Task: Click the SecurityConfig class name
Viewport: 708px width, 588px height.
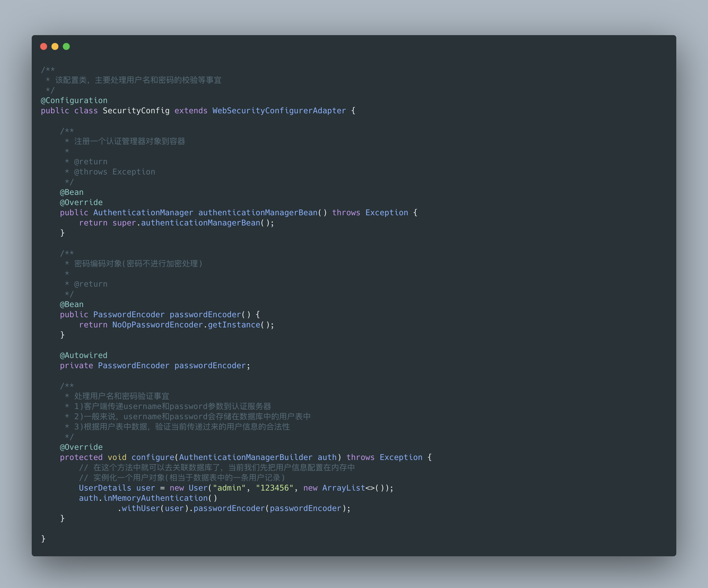Action: pos(136,110)
